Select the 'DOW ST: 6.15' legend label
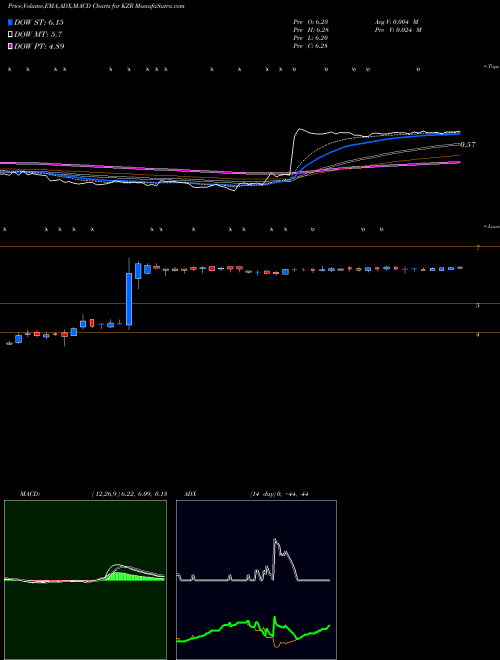The height and width of the screenshot is (660, 500). [x=39, y=22]
